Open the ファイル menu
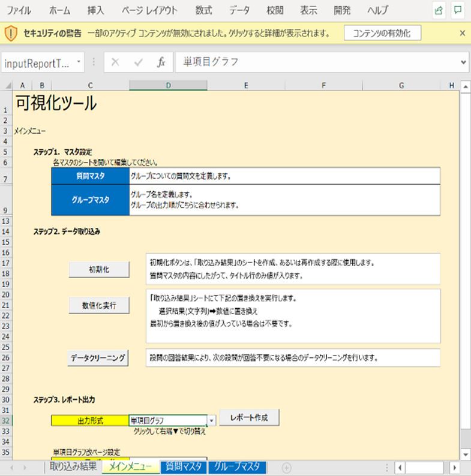This screenshot has width=471, height=476. click(x=19, y=10)
